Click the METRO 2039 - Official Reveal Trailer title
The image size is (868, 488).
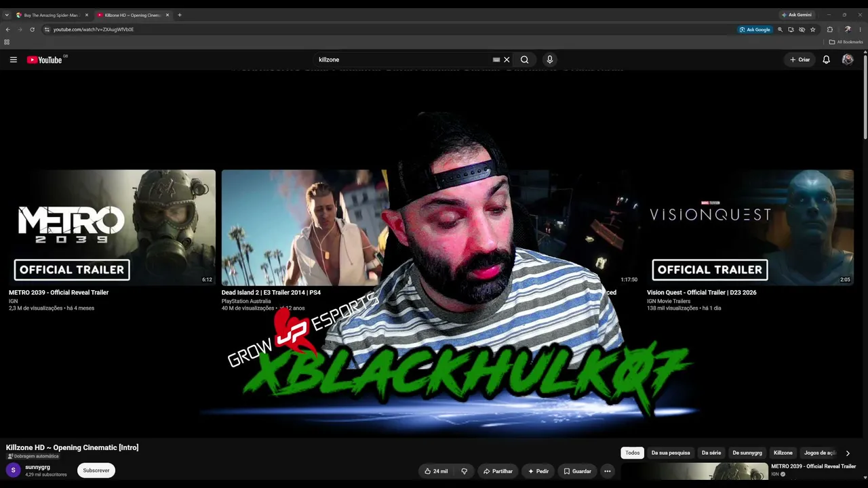[58, 293]
